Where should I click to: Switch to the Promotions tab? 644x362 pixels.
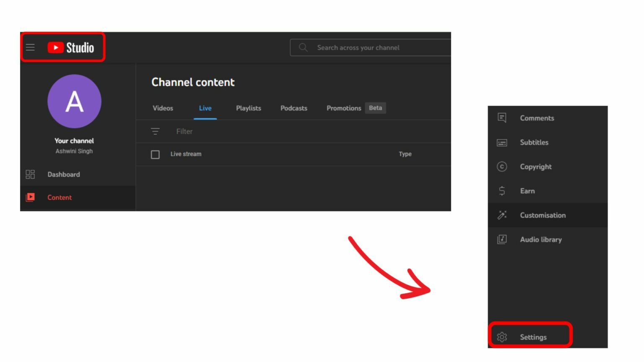click(344, 108)
